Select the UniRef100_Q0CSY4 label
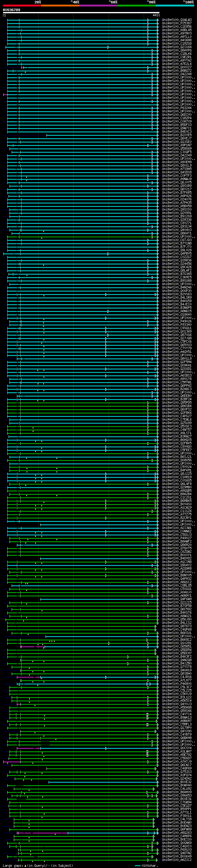This screenshot has height=868, width=197. pyautogui.click(x=177, y=748)
